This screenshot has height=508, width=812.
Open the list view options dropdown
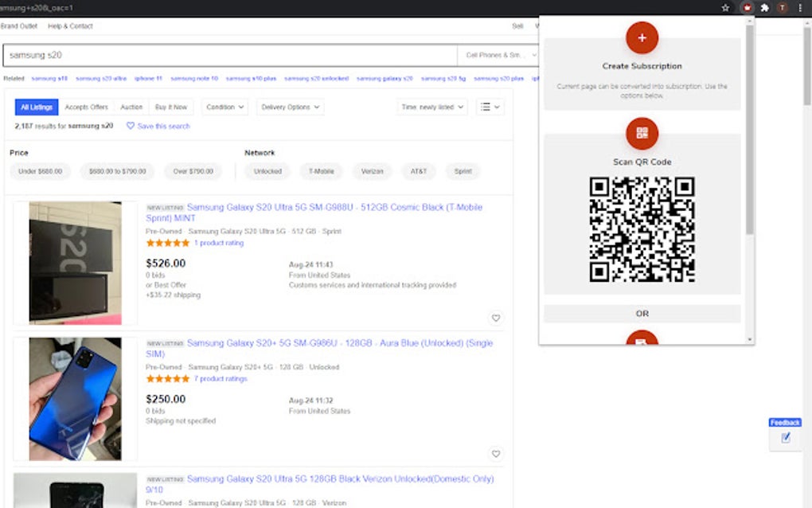pyautogui.click(x=490, y=107)
